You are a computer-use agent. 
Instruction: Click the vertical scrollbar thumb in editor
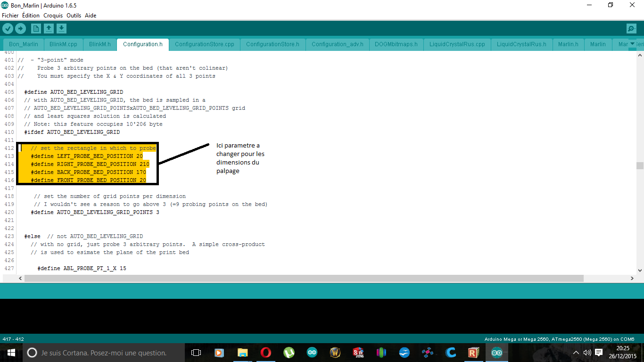click(x=640, y=165)
